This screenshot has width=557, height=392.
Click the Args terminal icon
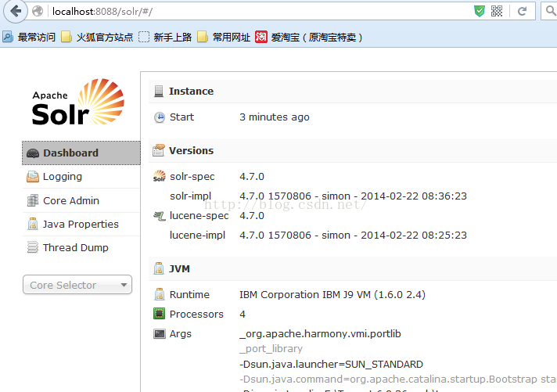(x=159, y=334)
